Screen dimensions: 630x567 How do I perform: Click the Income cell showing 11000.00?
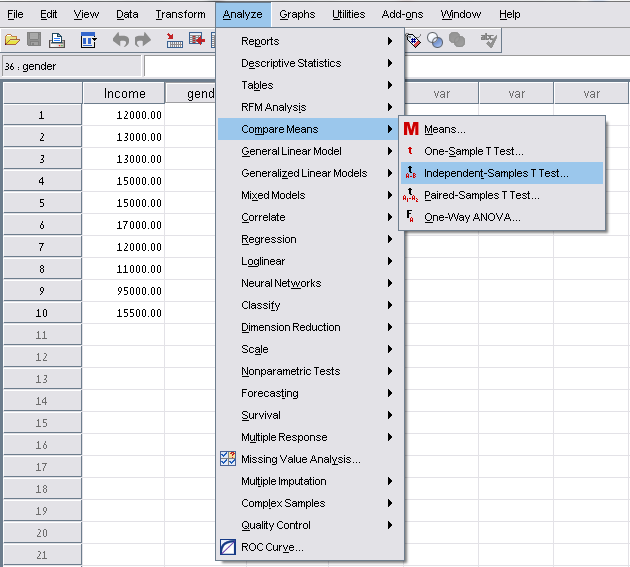(x=123, y=269)
